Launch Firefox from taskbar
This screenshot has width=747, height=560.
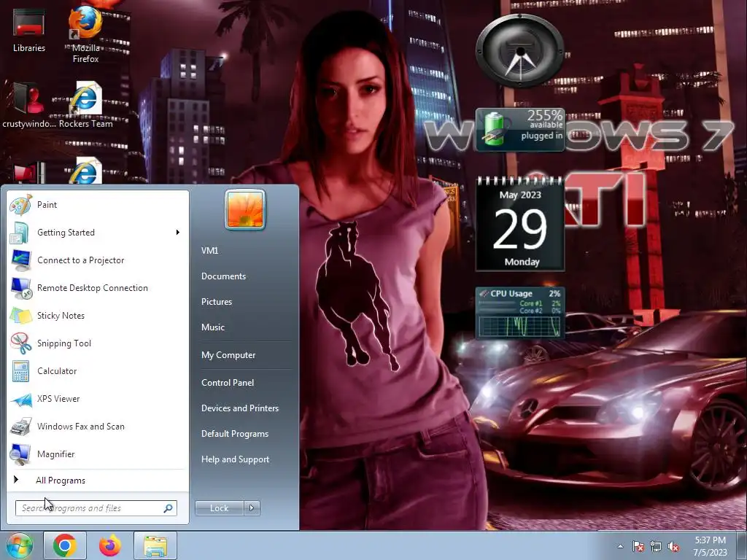(110, 545)
